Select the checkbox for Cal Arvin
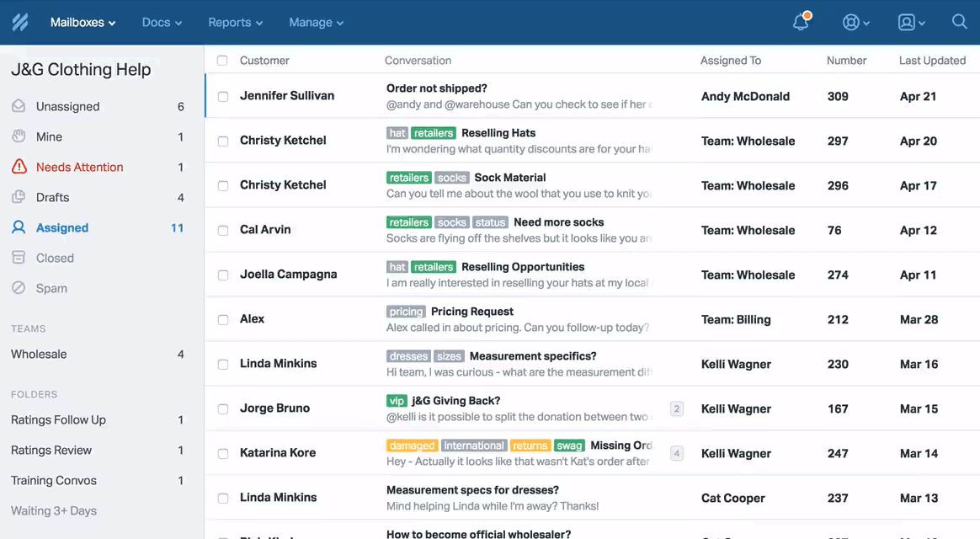Viewport: 980px width, 539px height. (x=223, y=230)
